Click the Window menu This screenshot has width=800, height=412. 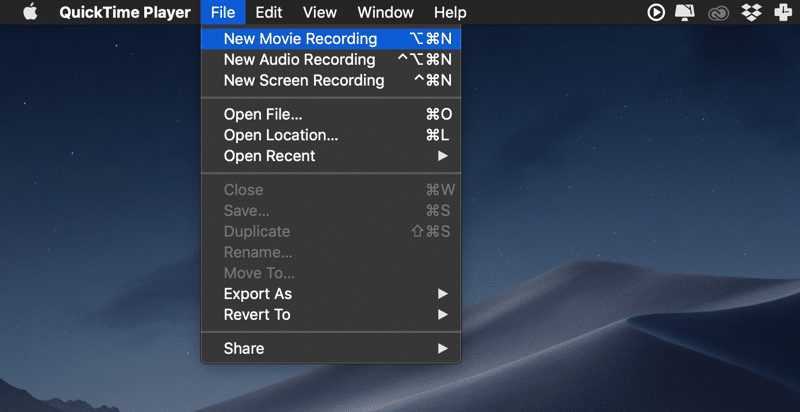[385, 13]
